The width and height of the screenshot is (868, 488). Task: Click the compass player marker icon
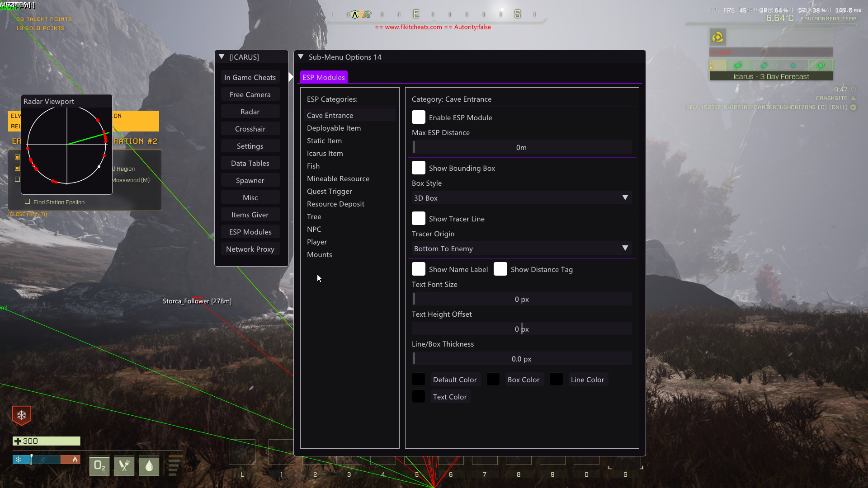[x=355, y=14]
